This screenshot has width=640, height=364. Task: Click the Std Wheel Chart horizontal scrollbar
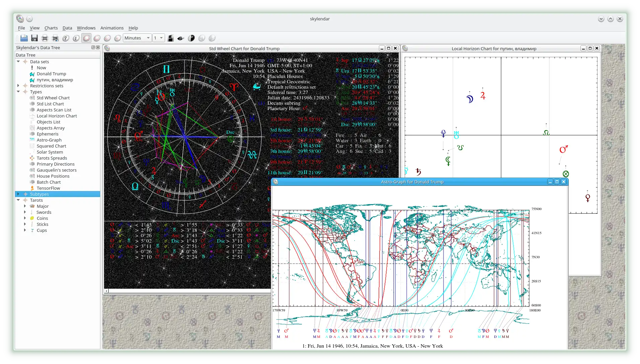click(x=187, y=291)
